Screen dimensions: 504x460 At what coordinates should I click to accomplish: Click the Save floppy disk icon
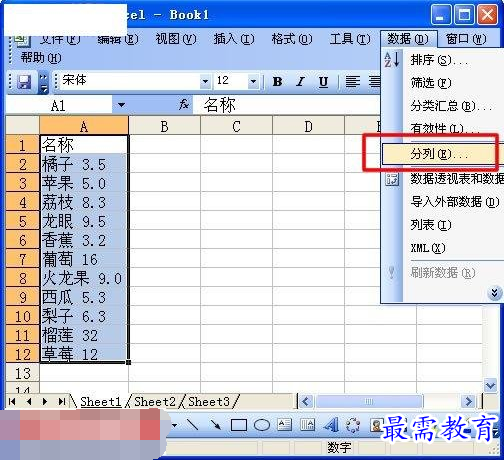point(24,82)
